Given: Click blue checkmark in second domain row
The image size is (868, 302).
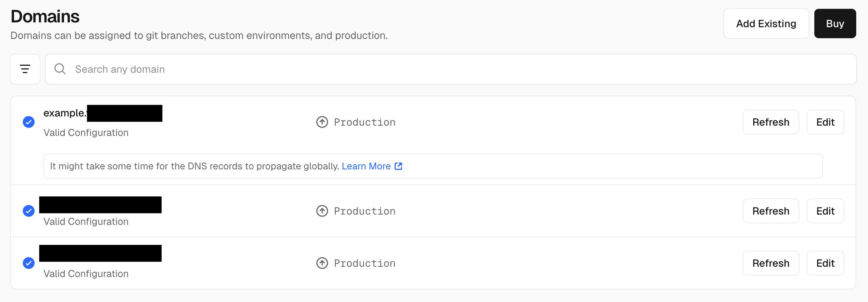Looking at the screenshot, I should point(29,211).
